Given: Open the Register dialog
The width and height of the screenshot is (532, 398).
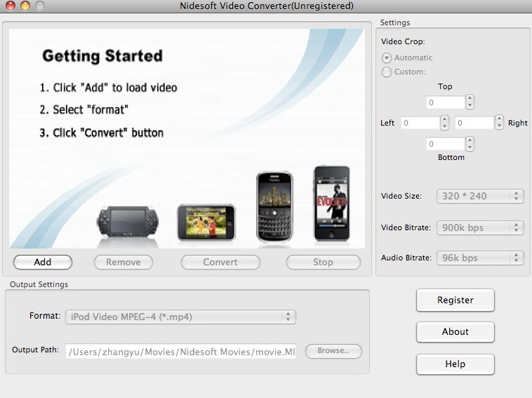Looking at the screenshot, I should [x=455, y=300].
